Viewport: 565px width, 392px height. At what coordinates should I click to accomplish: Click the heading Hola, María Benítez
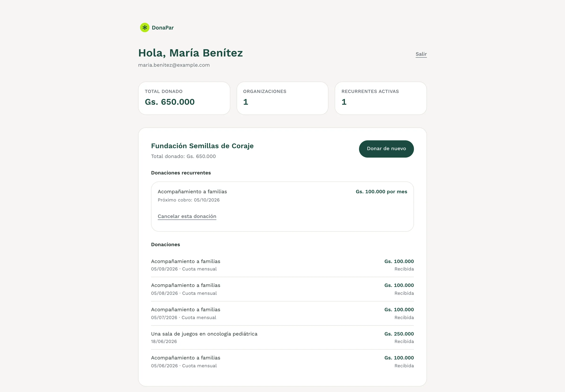point(190,53)
